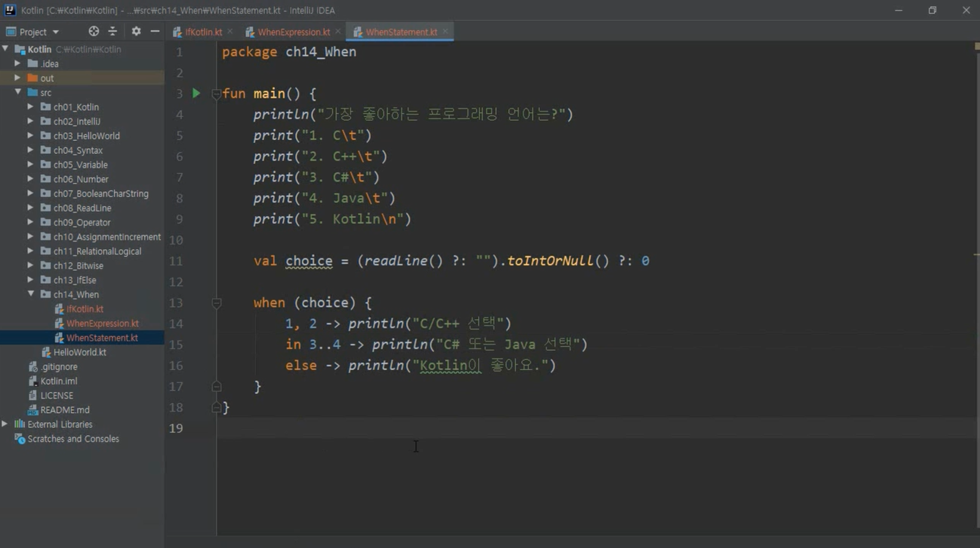Image resolution: width=980 pixels, height=548 pixels.
Task: Click the fold end marker at line 18
Action: pos(216,407)
